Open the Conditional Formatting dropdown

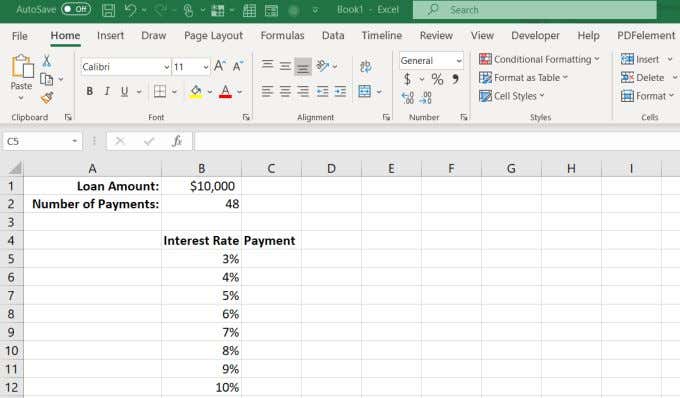coord(539,59)
